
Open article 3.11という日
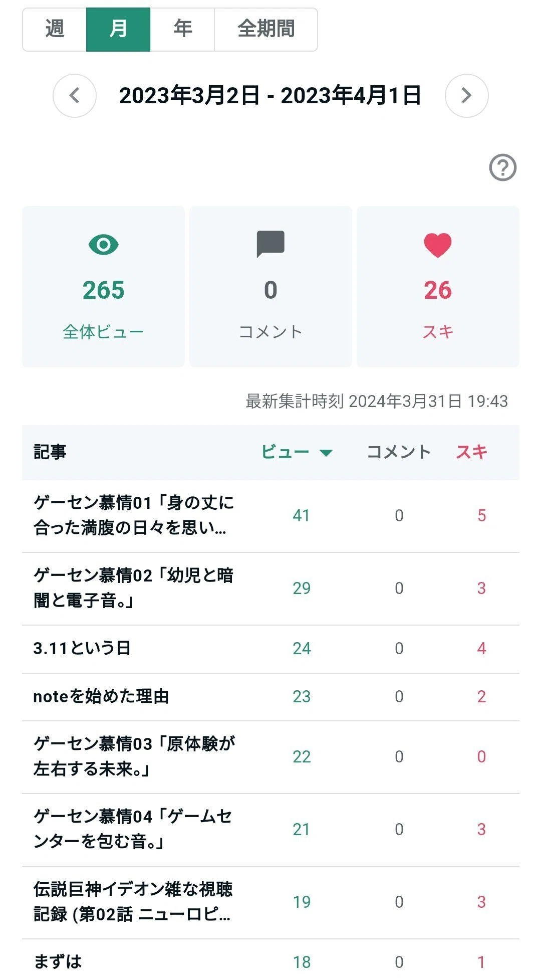coord(270,649)
